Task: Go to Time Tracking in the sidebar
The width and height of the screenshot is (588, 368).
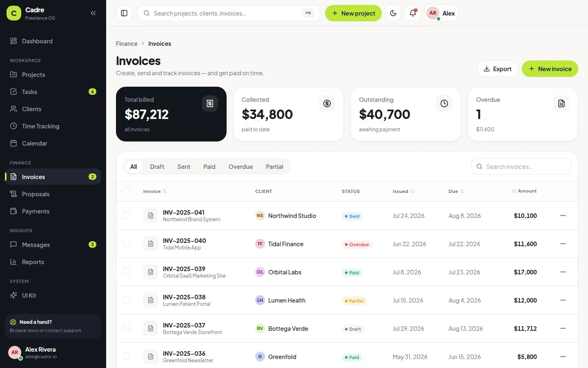Action: point(53,126)
